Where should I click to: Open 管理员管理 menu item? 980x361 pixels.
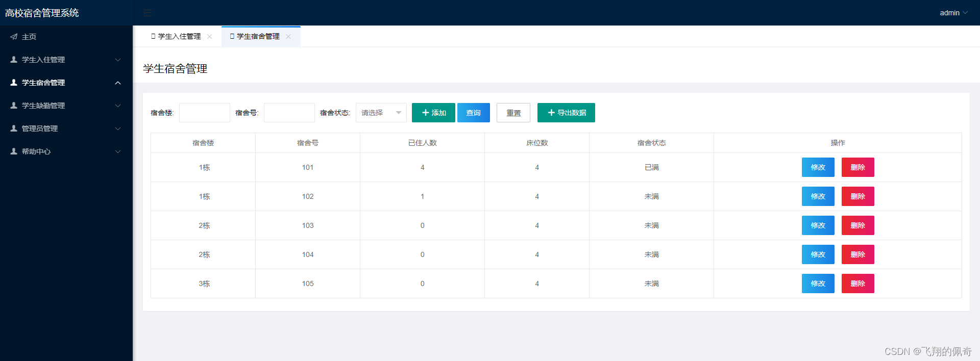(x=66, y=128)
